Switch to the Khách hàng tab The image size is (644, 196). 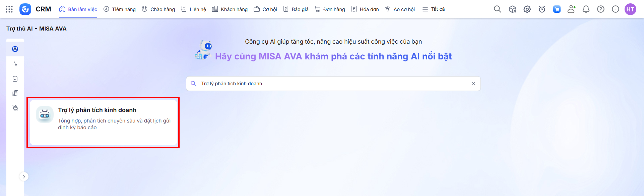230,9
